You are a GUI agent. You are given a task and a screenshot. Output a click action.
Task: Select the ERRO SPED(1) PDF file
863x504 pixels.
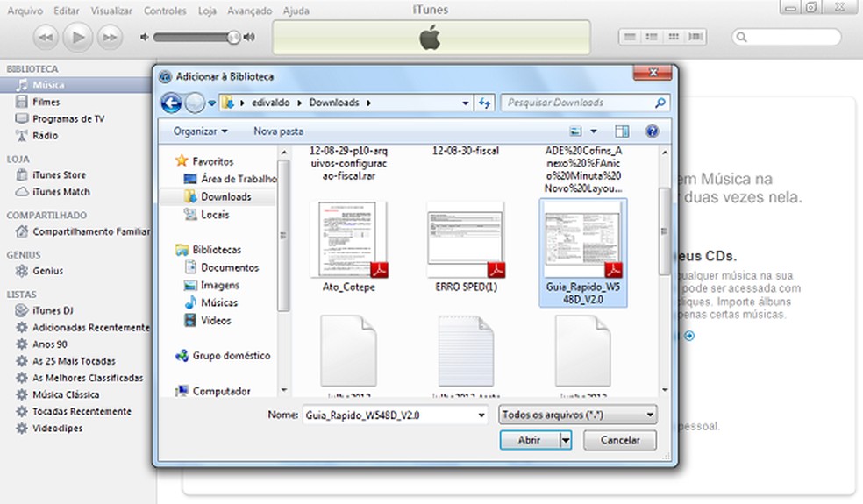tap(466, 247)
